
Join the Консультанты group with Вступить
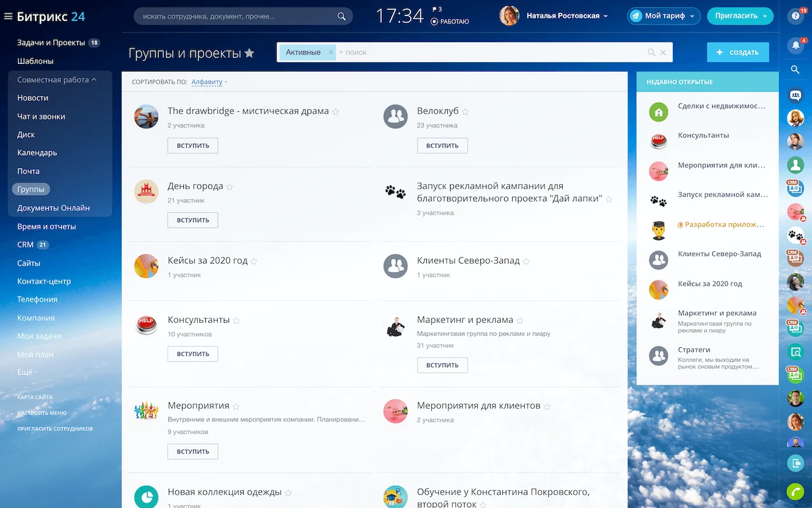point(193,354)
